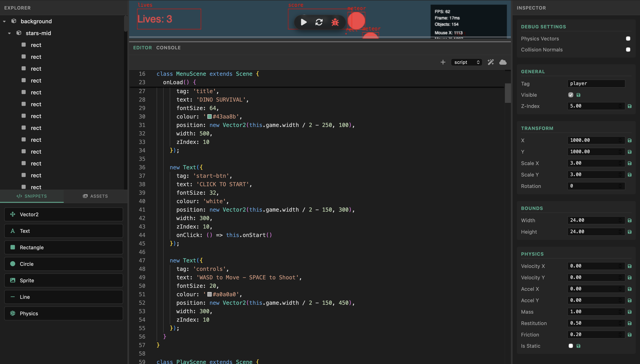
Task: Click the Explorer panel scrollbar
Action: [x=126, y=24]
